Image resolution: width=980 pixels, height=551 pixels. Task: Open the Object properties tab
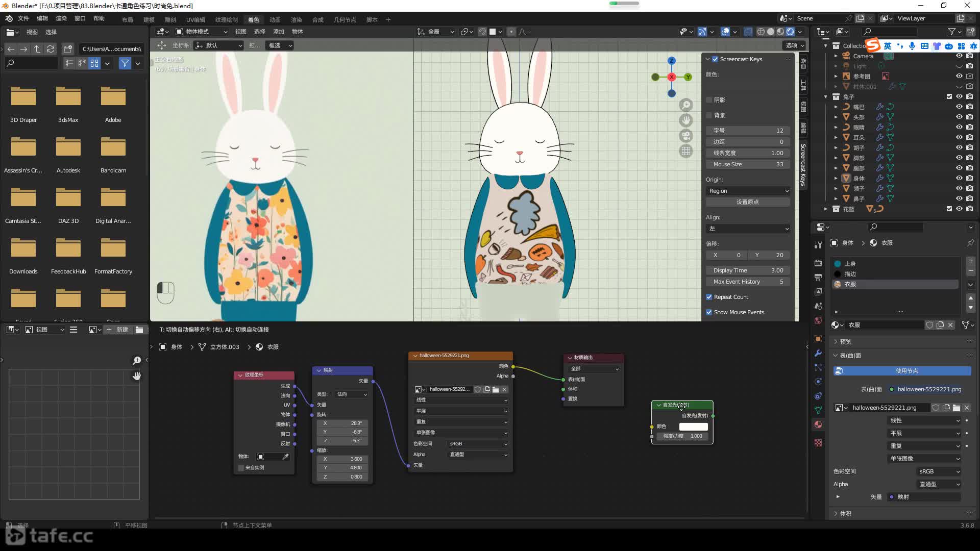818,339
